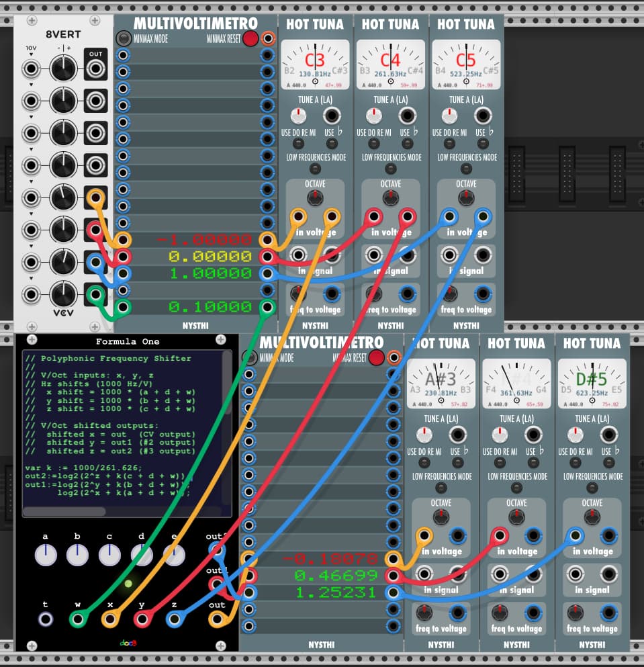Click the Formula One c knob
The width and height of the screenshot is (644, 667).
109,555
